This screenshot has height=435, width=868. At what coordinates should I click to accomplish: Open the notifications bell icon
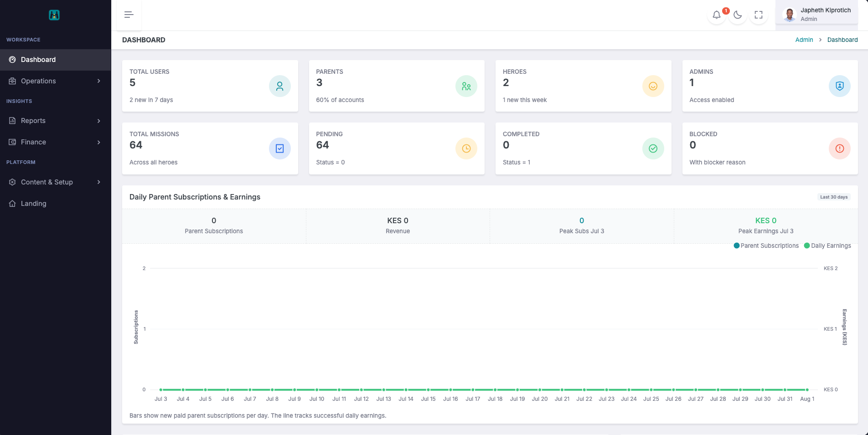point(717,15)
